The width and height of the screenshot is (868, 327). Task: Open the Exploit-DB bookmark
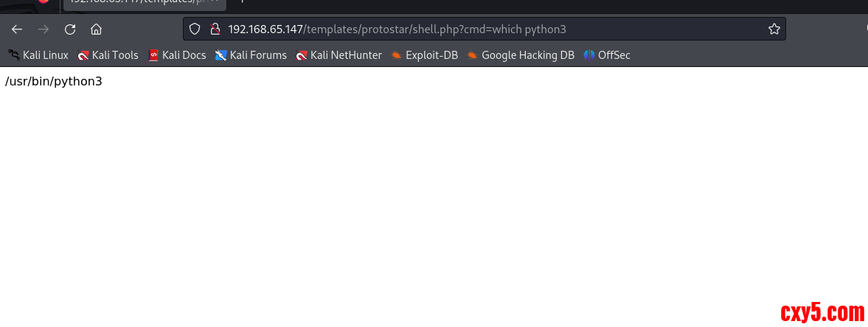[424, 55]
